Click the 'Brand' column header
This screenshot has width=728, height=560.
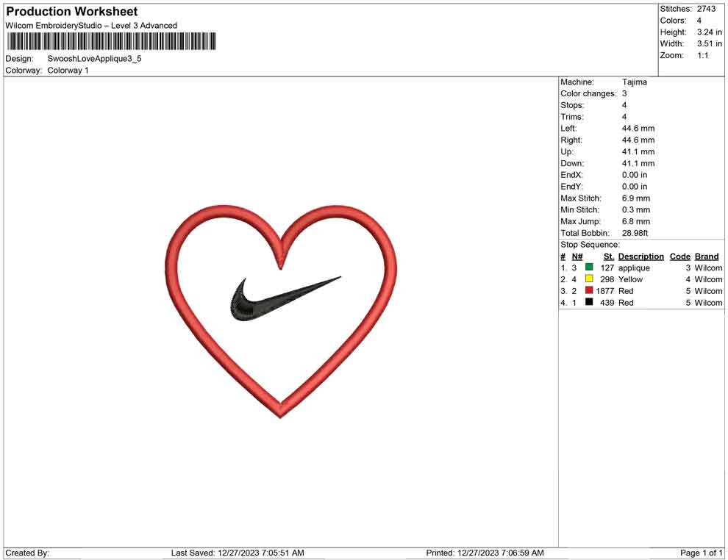(x=706, y=256)
